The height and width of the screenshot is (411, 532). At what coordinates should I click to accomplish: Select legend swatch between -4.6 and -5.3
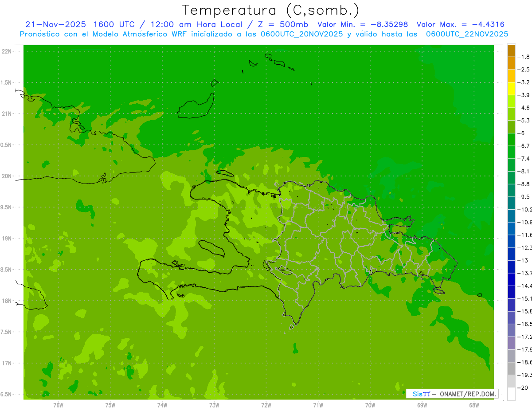(x=511, y=114)
